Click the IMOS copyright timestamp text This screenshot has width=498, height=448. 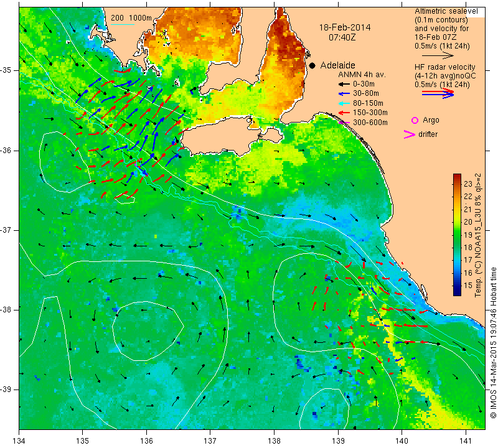click(493, 342)
